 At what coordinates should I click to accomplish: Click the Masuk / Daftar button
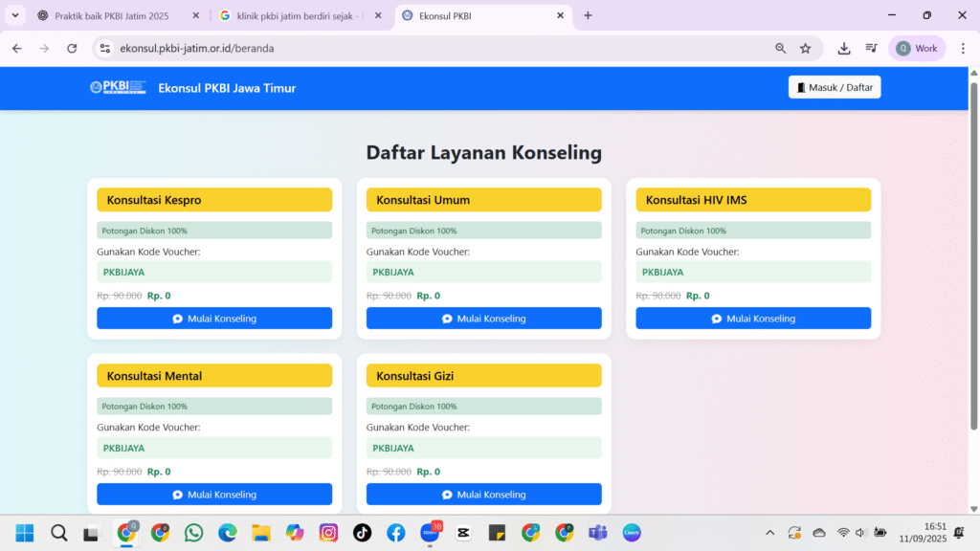pyautogui.click(x=835, y=87)
